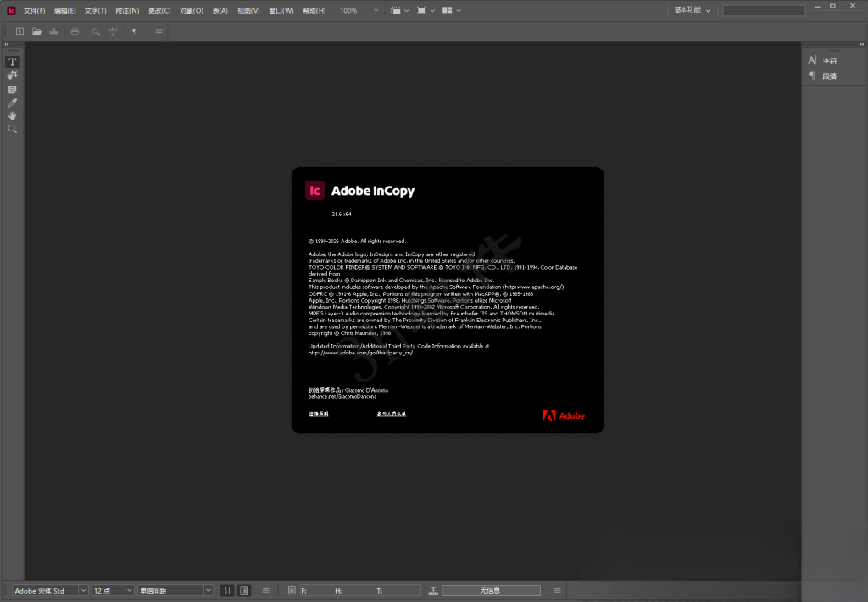The width and height of the screenshot is (868, 602).
Task: Open the bottom-left bar options menu
Action: pyautogui.click(x=265, y=590)
